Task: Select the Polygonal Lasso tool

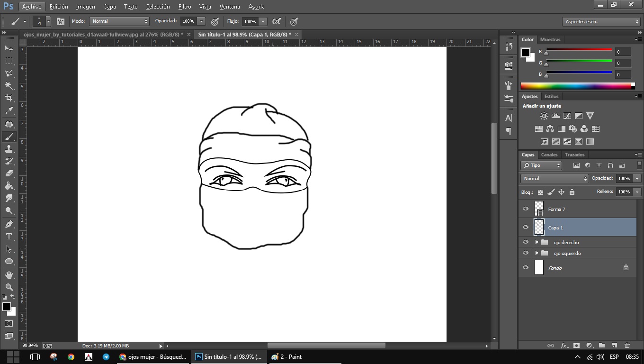Action: pos(9,73)
